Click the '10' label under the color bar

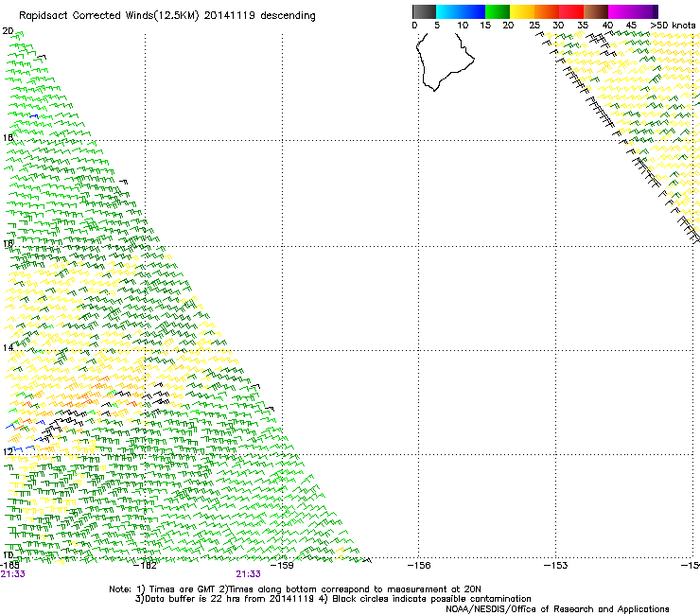463,26
